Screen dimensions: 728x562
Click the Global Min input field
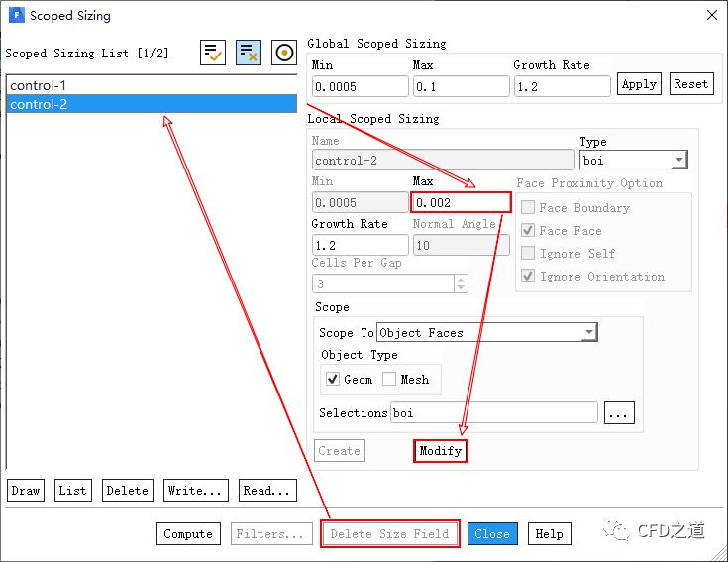[361, 86]
